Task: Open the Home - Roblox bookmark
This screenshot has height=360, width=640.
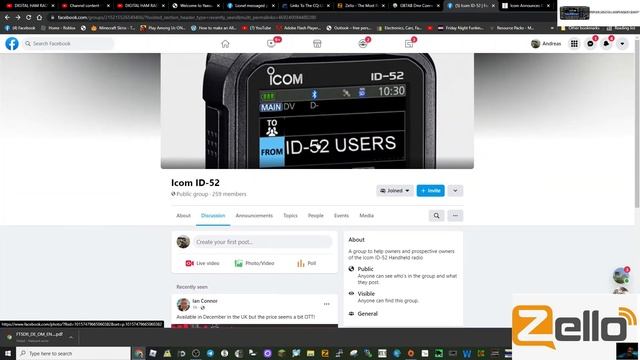Action: [x=58, y=28]
